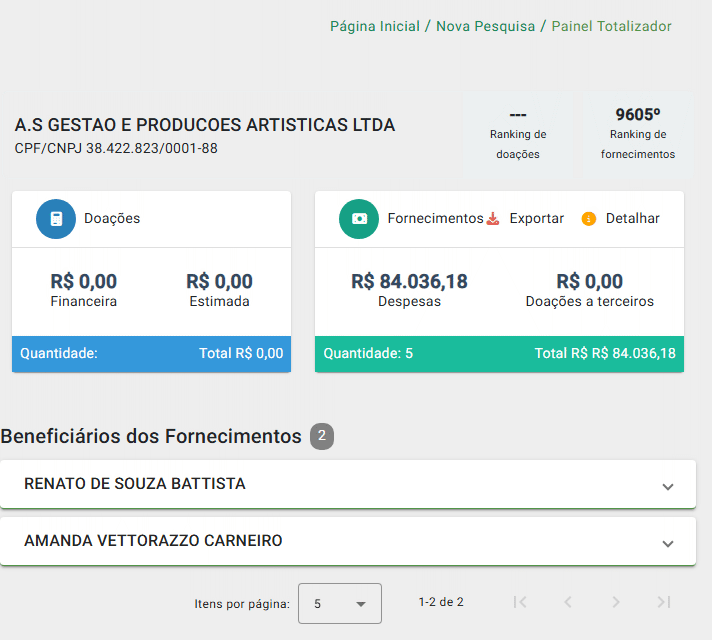The image size is (712, 640).
Task: Click the orange Detalhar info icon
Action: pyautogui.click(x=588, y=219)
